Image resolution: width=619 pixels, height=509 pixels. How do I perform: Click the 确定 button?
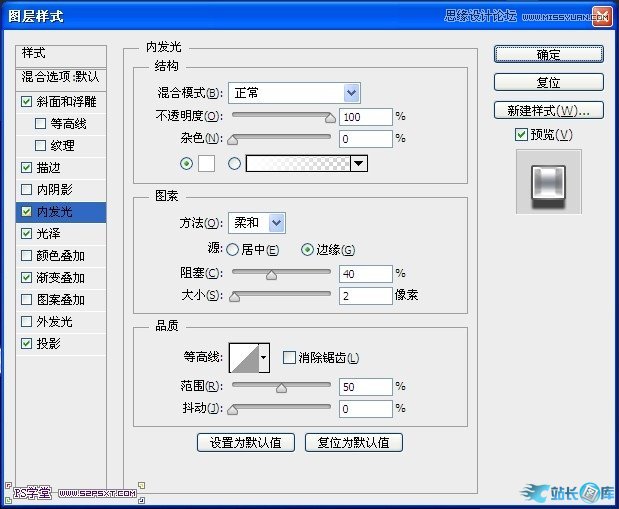[x=548, y=54]
